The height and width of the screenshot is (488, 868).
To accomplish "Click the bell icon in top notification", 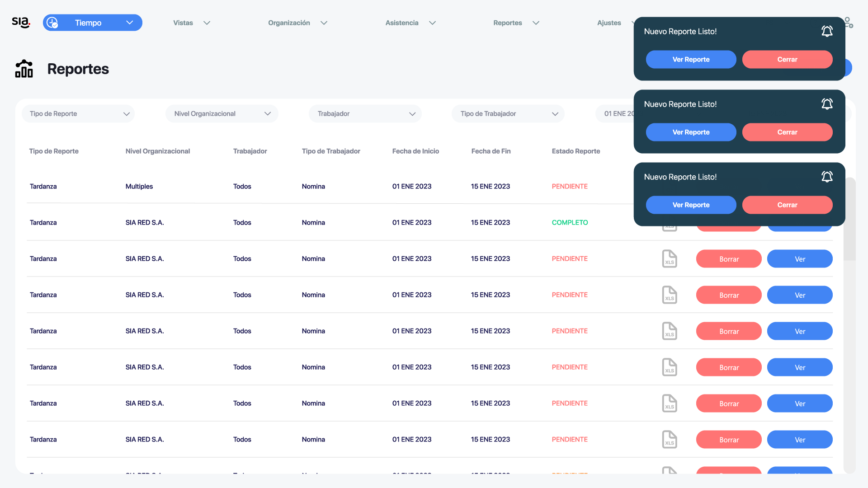I will [827, 31].
